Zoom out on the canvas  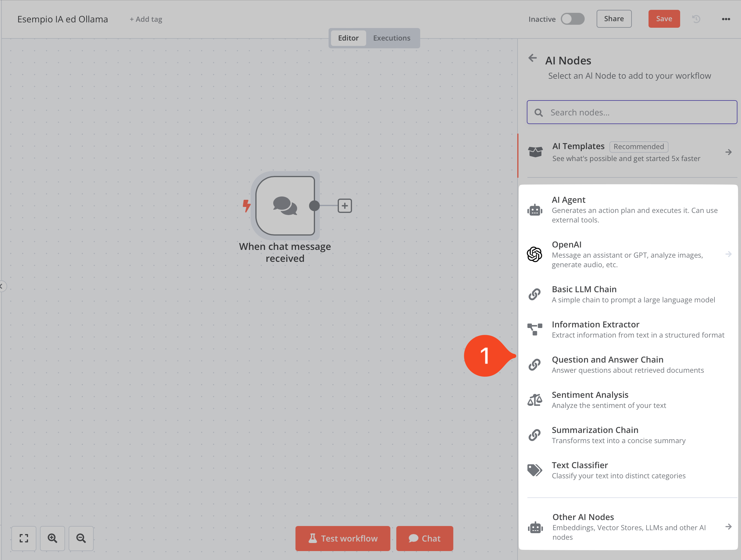[81, 538]
